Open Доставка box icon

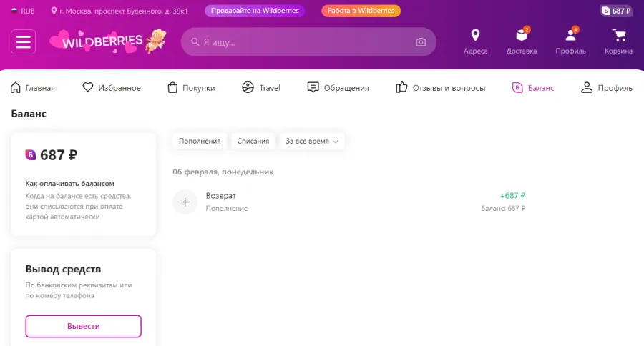pos(522,35)
